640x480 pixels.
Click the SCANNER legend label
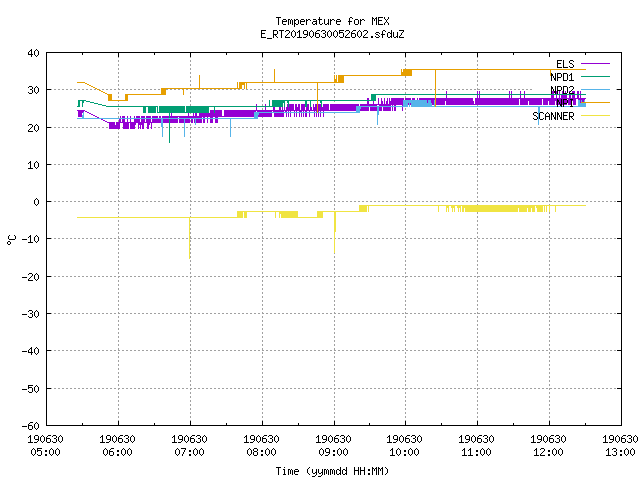tap(553, 116)
